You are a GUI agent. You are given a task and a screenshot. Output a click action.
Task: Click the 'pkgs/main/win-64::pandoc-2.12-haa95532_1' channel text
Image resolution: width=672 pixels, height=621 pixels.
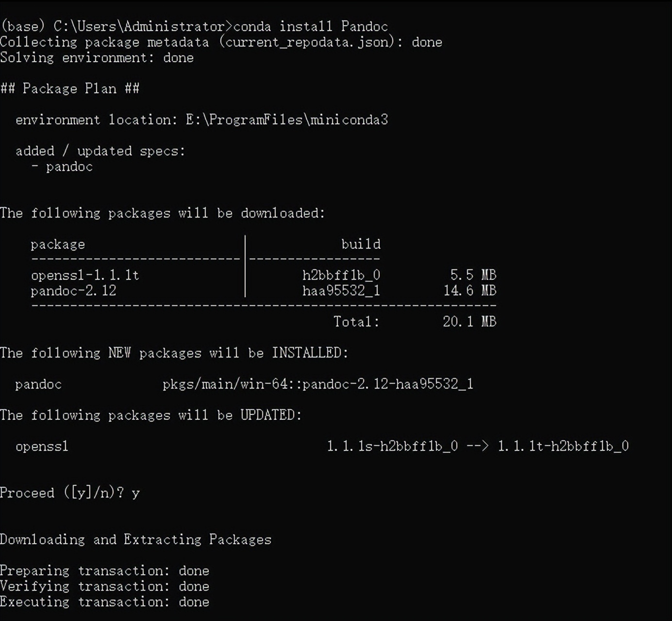pyautogui.click(x=318, y=384)
